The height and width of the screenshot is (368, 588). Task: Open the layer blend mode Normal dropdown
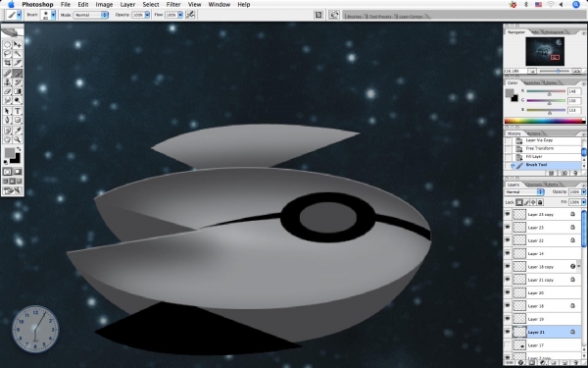pos(524,192)
